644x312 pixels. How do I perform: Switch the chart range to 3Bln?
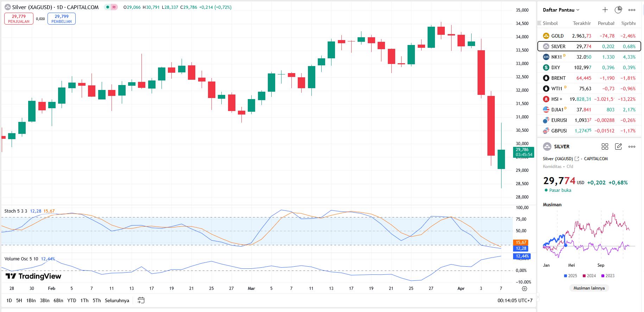click(44, 300)
